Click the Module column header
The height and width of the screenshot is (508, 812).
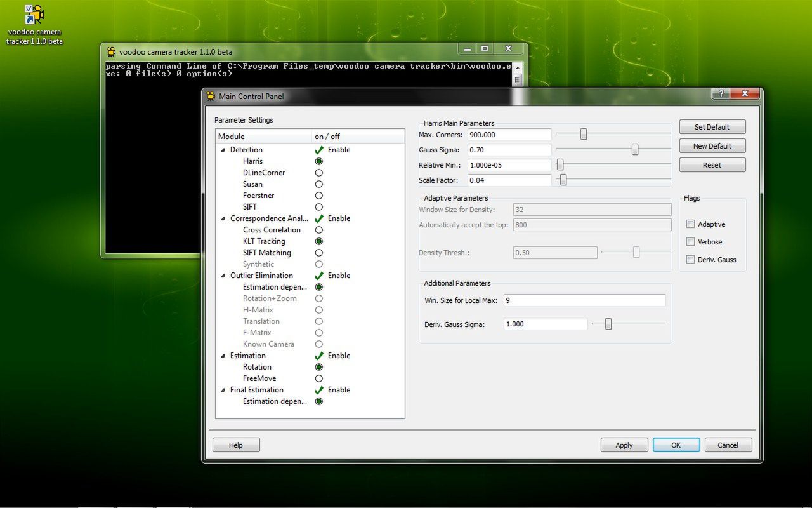(263, 137)
